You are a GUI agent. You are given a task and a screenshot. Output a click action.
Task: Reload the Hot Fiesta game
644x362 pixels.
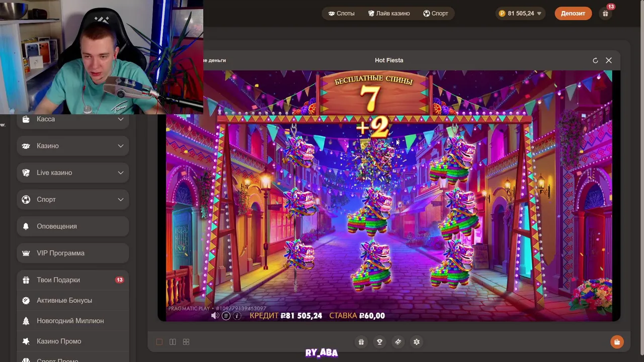tap(595, 60)
